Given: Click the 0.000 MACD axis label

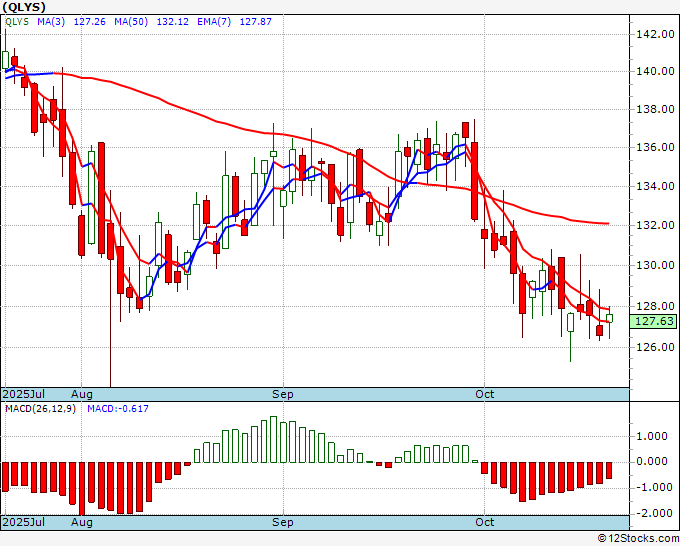Looking at the screenshot, I should 653,461.
